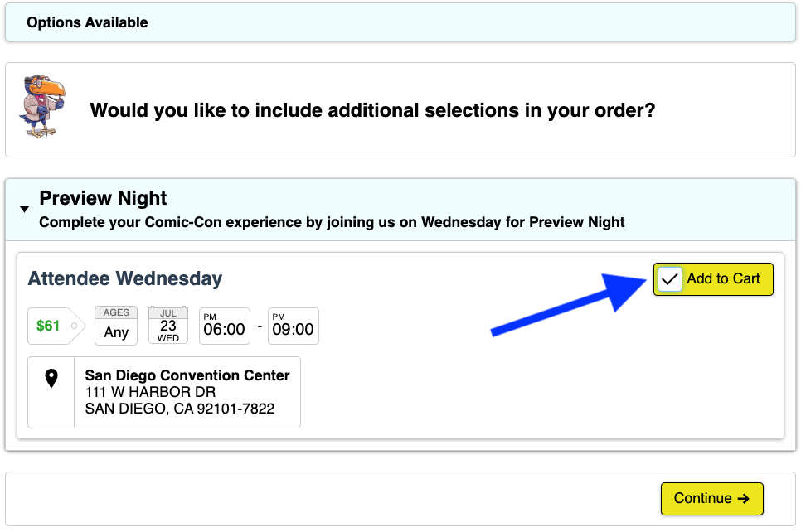Click the JUL 23 WED calendar icon
801x532 pixels.
coord(168,325)
